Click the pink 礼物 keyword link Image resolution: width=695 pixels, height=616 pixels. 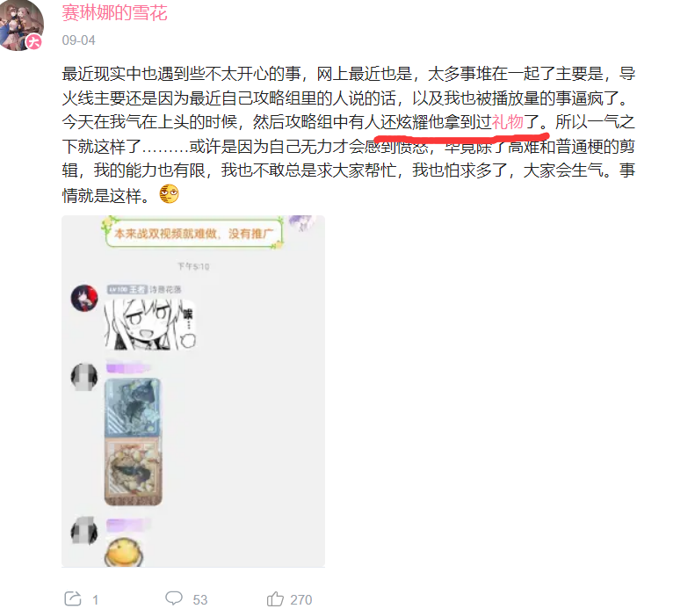coord(508,122)
